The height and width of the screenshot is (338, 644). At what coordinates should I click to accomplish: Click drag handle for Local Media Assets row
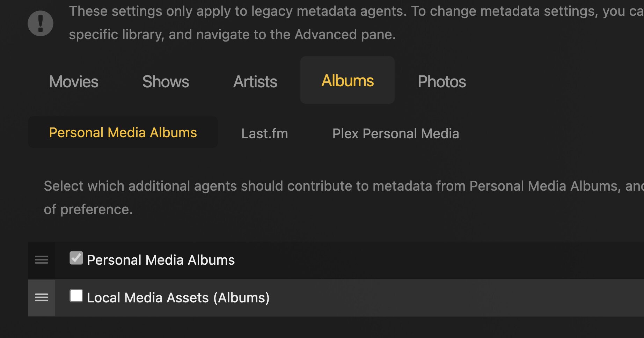(42, 297)
